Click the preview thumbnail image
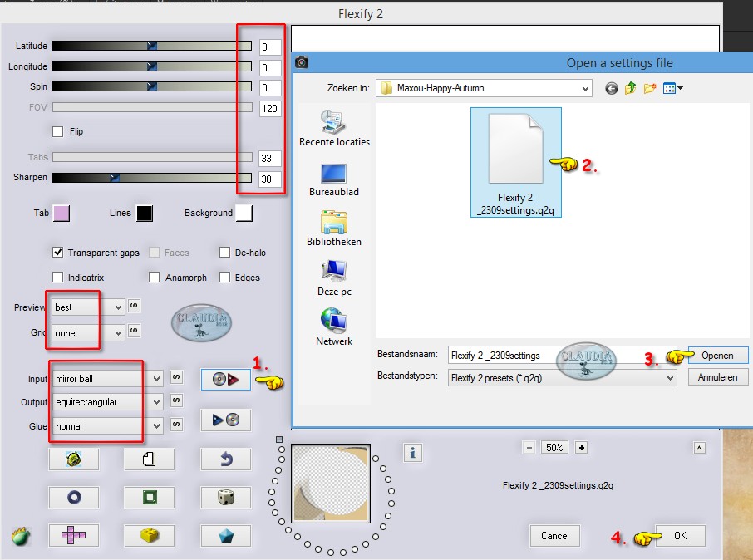Screen dimensions: 753x560 (x=331, y=484)
